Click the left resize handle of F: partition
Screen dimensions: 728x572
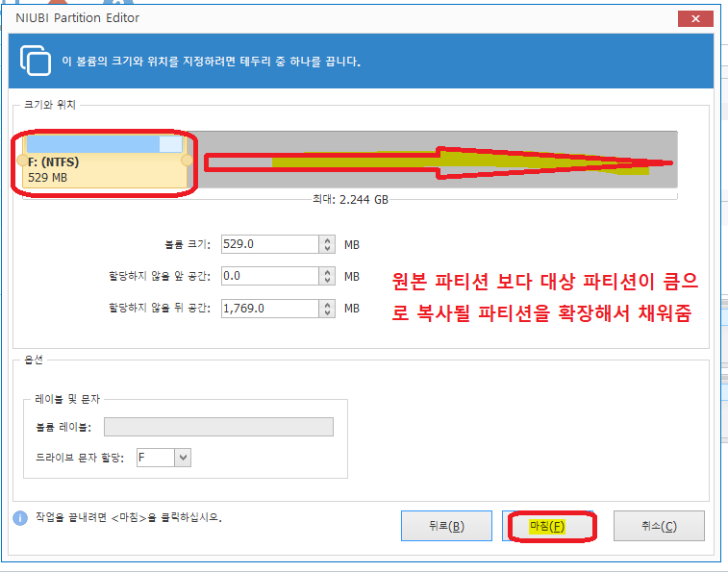tap(22, 161)
